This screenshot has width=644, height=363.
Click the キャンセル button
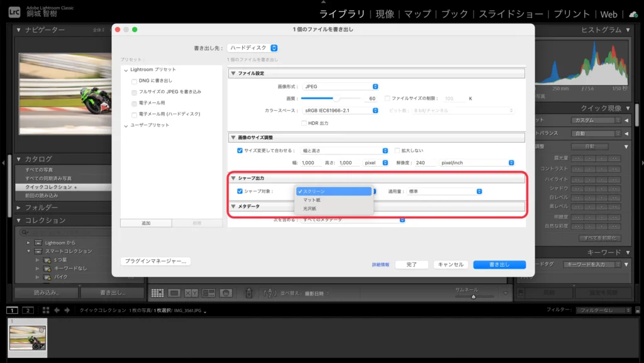tap(450, 265)
